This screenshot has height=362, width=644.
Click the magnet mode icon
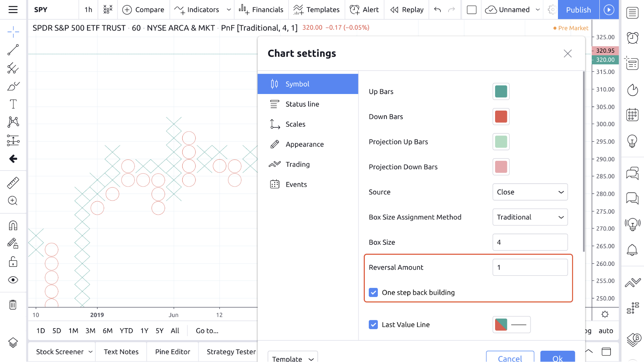[x=13, y=226]
